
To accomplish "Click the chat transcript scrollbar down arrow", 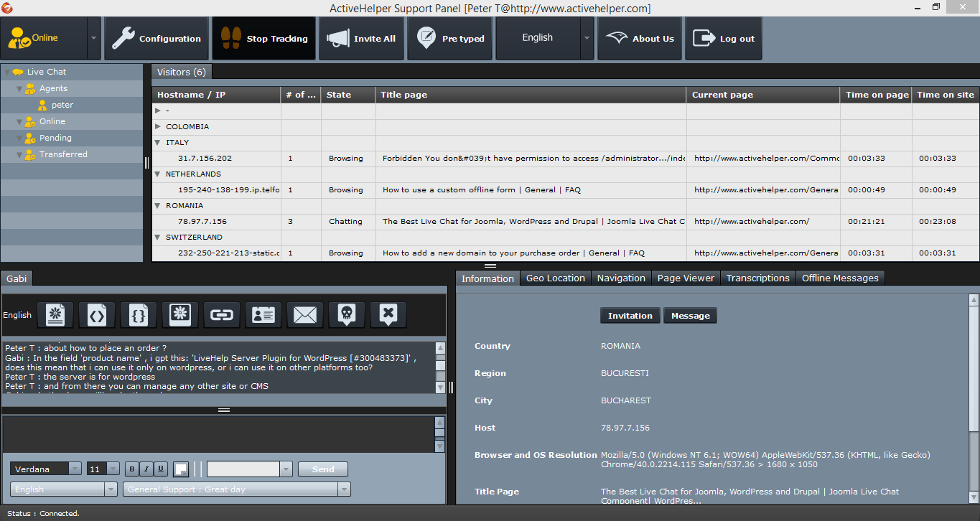I will (x=441, y=388).
